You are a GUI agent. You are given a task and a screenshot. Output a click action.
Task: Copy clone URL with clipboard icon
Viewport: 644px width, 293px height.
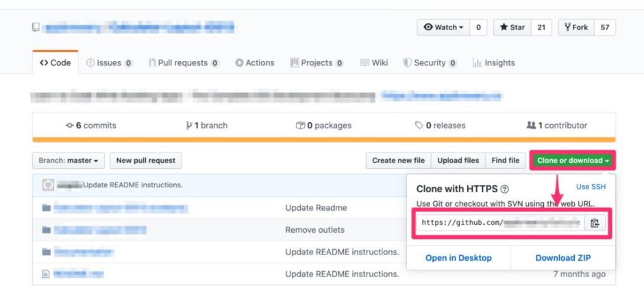point(595,222)
